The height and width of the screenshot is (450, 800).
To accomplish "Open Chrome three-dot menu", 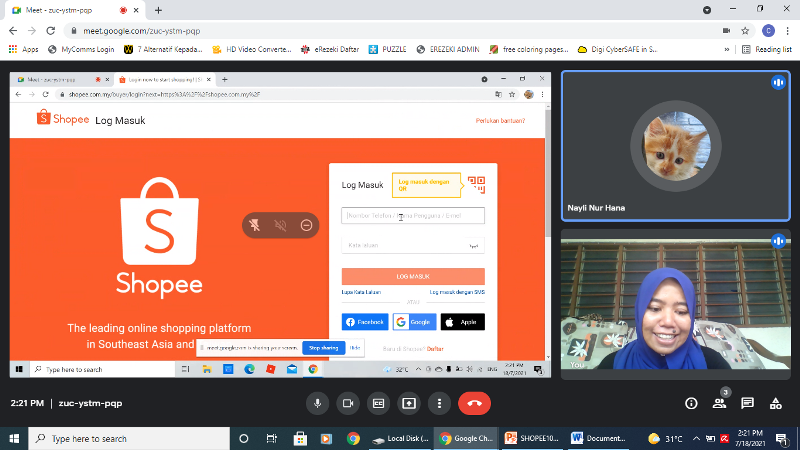I will click(787, 31).
